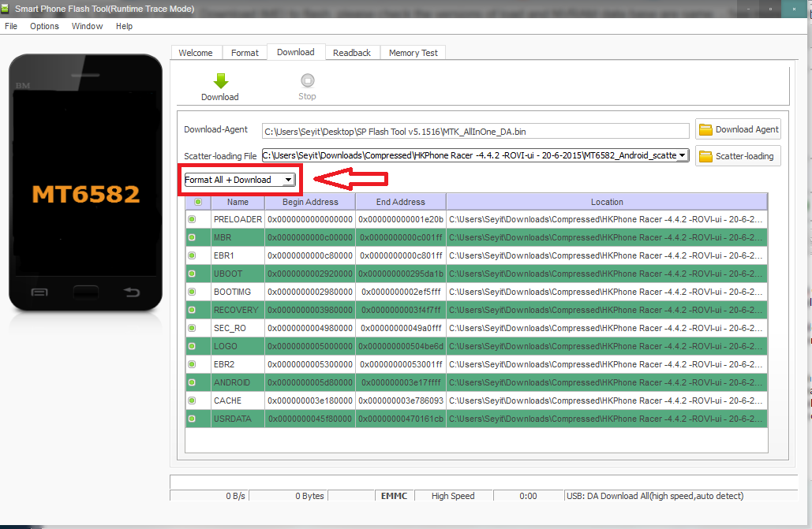The image size is (812, 529).
Task: Click the grey Stop icon
Action: pos(307,80)
